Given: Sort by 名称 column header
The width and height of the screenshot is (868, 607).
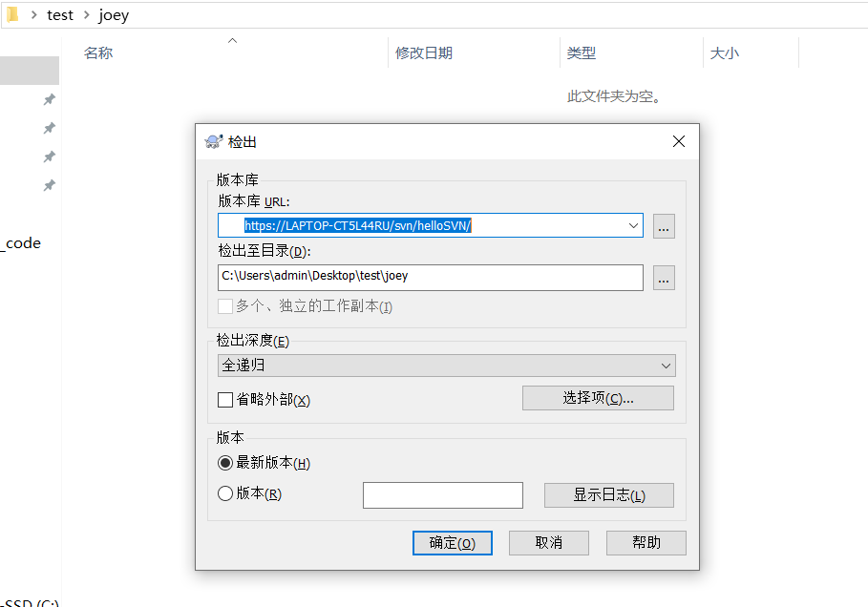Looking at the screenshot, I should (98, 53).
